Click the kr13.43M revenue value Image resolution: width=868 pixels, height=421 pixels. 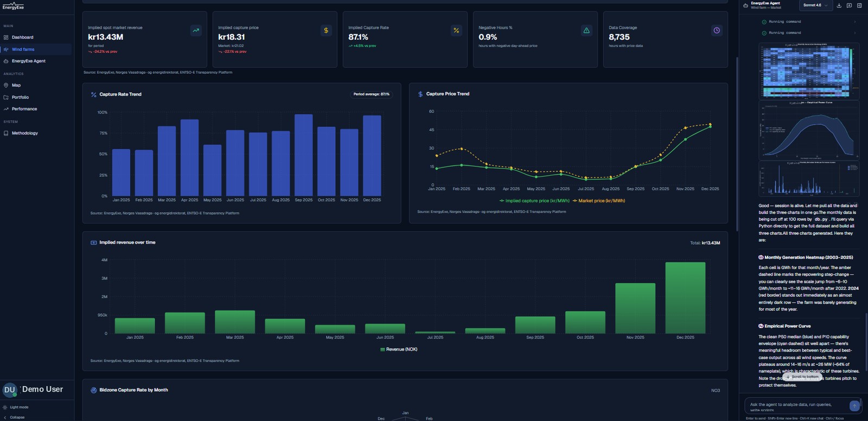106,37
